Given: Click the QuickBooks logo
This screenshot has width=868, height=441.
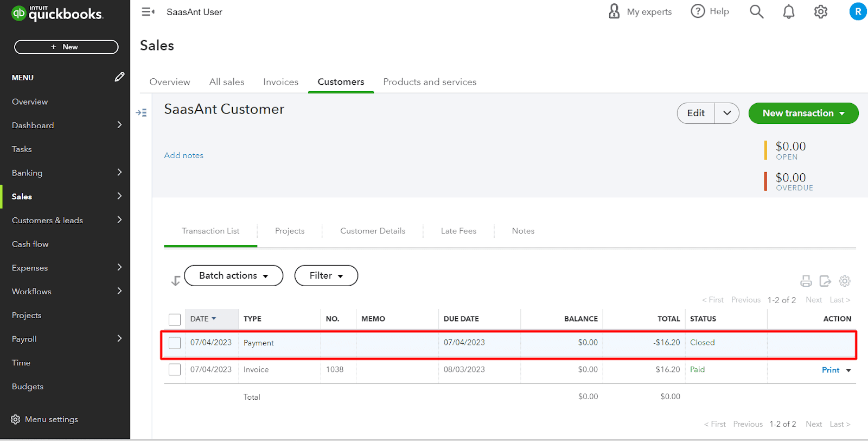Looking at the screenshot, I should pos(57,13).
